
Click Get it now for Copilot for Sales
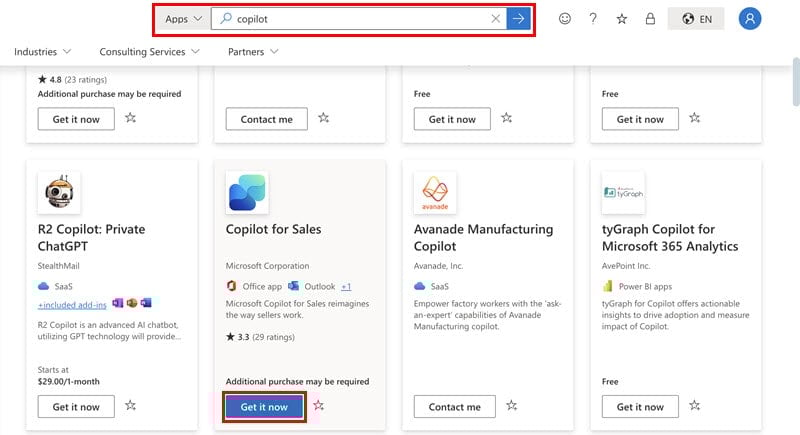[264, 406]
